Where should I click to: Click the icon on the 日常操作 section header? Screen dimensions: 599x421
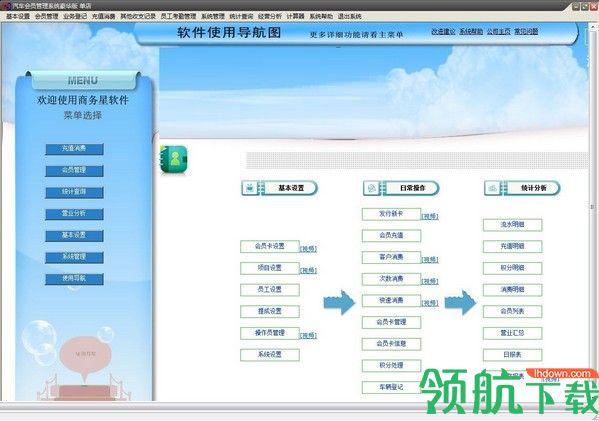click(371, 188)
